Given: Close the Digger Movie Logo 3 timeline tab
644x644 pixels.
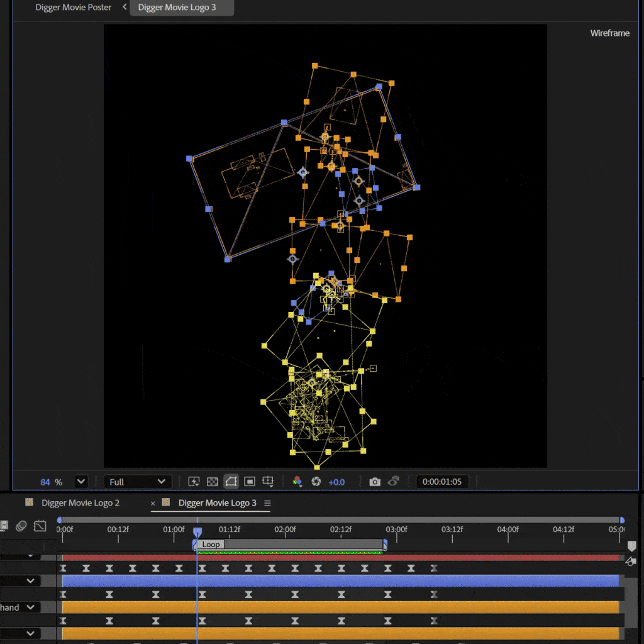Looking at the screenshot, I should (153, 503).
